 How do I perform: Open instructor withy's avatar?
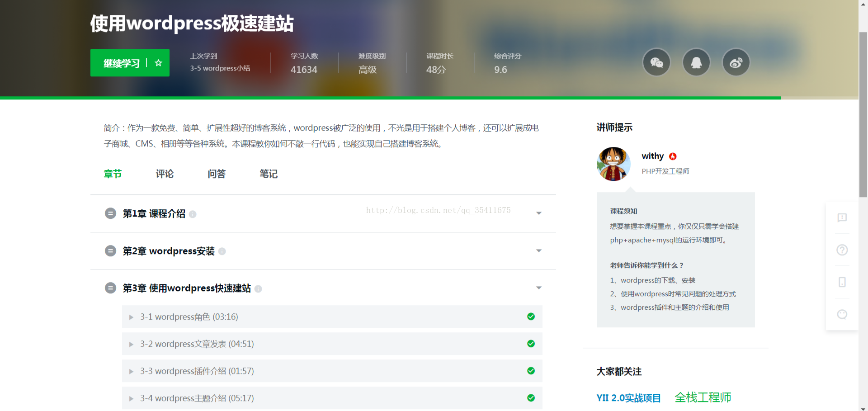[x=613, y=164]
